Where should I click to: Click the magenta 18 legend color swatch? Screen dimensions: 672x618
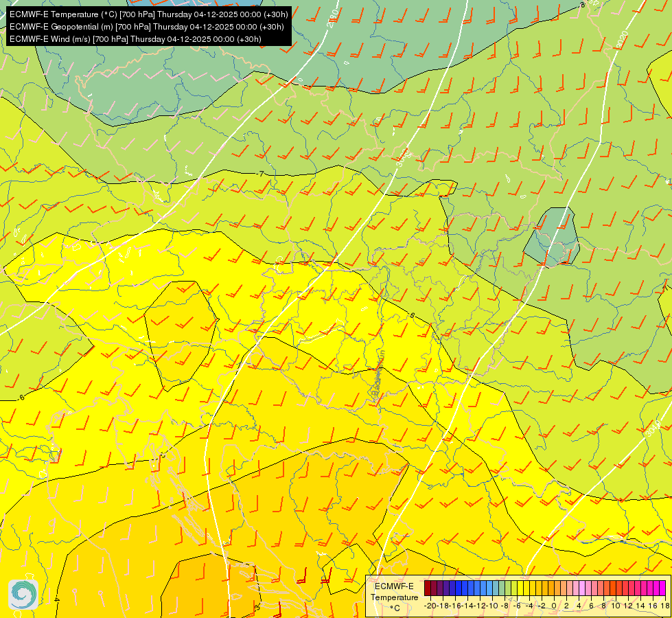662,588
